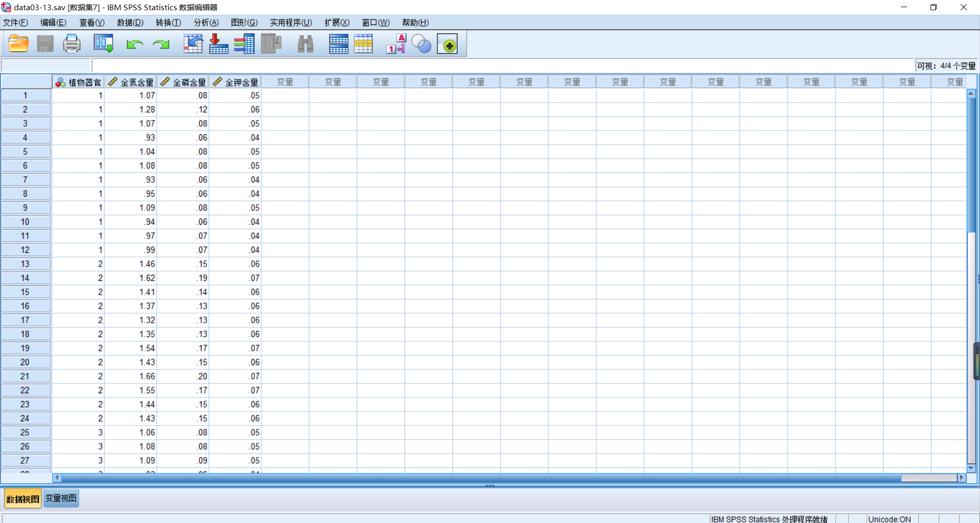Click the Insert cases icon
This screenshot has width=980, height=523.
338,44
